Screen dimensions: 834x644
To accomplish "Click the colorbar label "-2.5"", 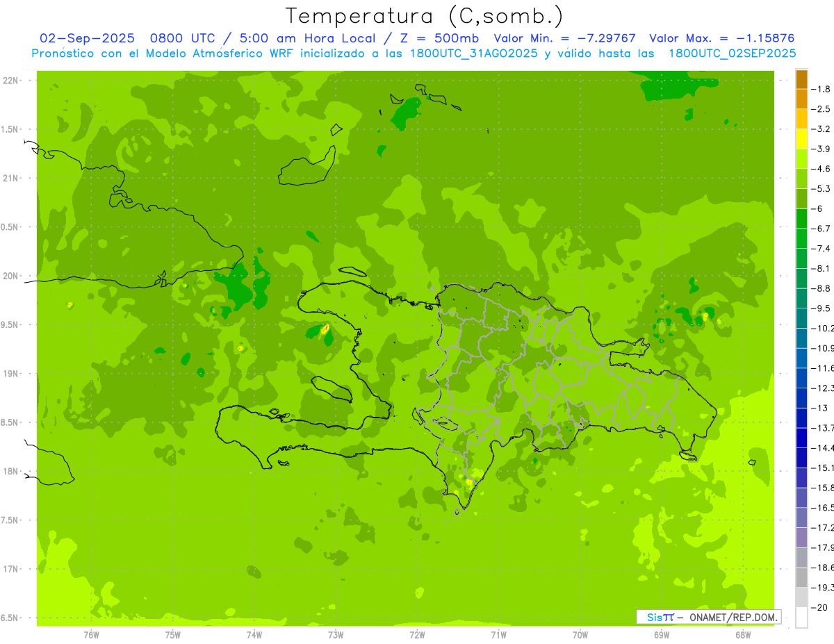I will point(822,109).
